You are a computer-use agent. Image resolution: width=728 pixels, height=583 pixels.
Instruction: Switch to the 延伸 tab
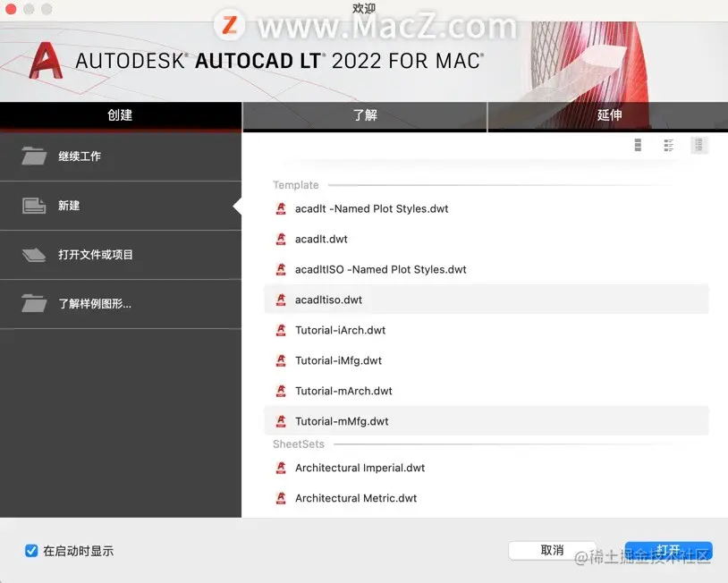coord(608,115)
